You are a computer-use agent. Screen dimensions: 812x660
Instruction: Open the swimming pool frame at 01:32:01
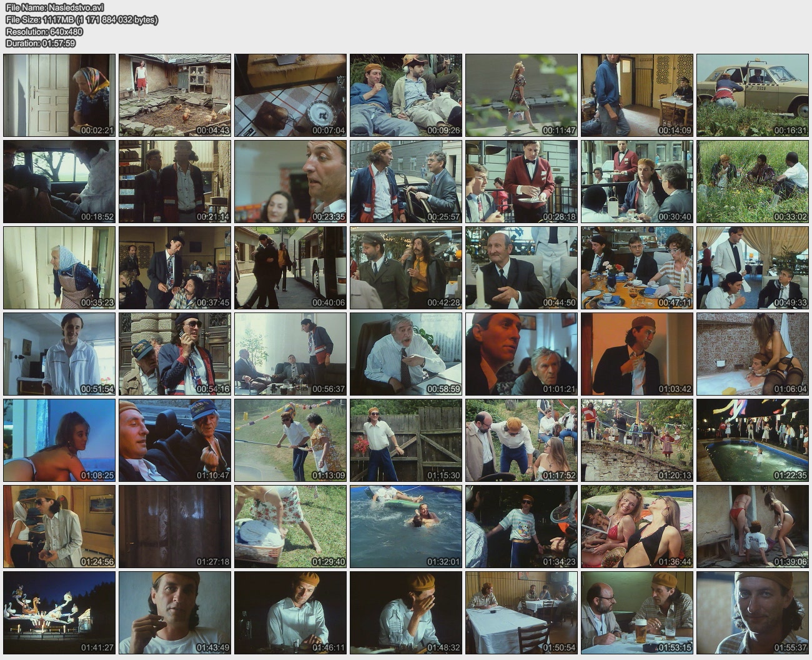406,526
